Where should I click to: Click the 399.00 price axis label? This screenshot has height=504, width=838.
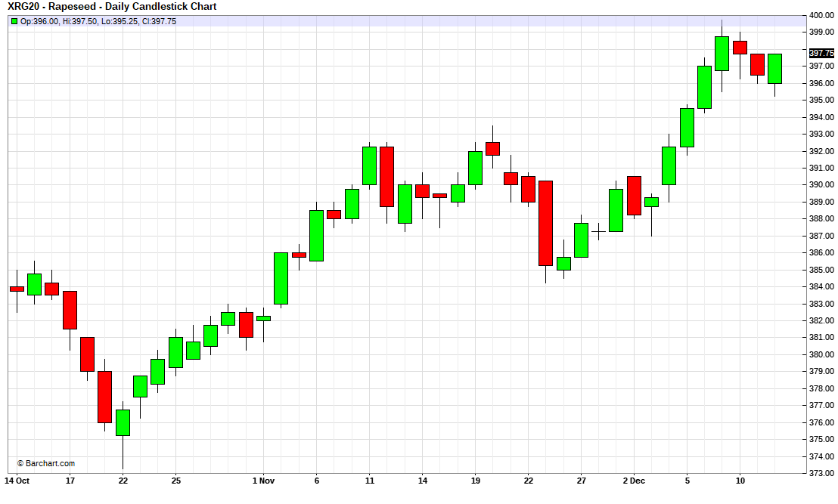[821, 32]
